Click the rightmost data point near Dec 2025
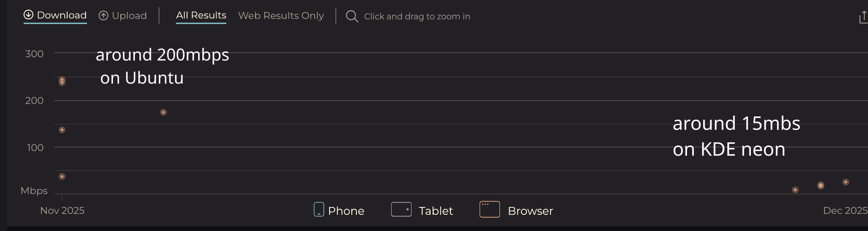This screenshot has width=868, height=231. coord(845,182)
